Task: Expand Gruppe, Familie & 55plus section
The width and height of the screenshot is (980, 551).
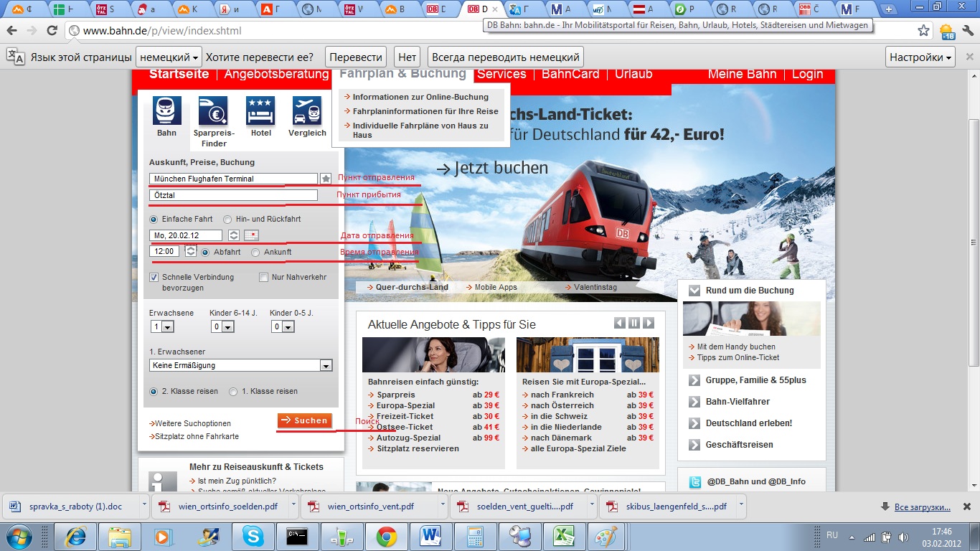Action: (694, 380)
